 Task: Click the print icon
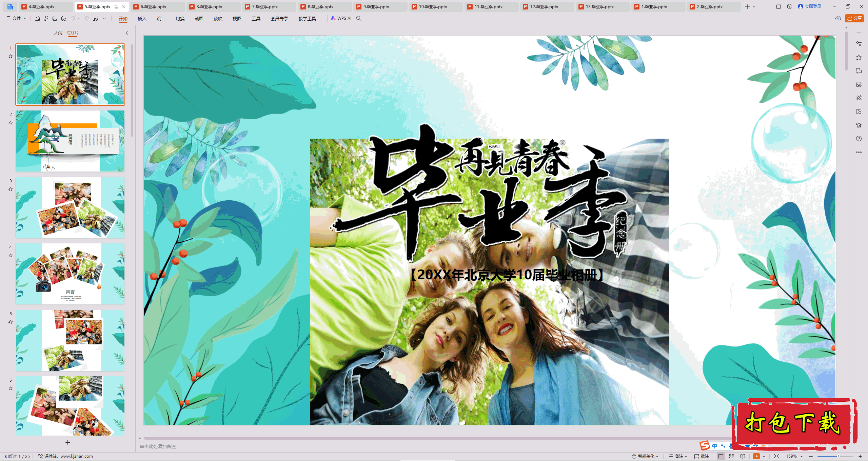pyautogui.click(x=55, y=18)
